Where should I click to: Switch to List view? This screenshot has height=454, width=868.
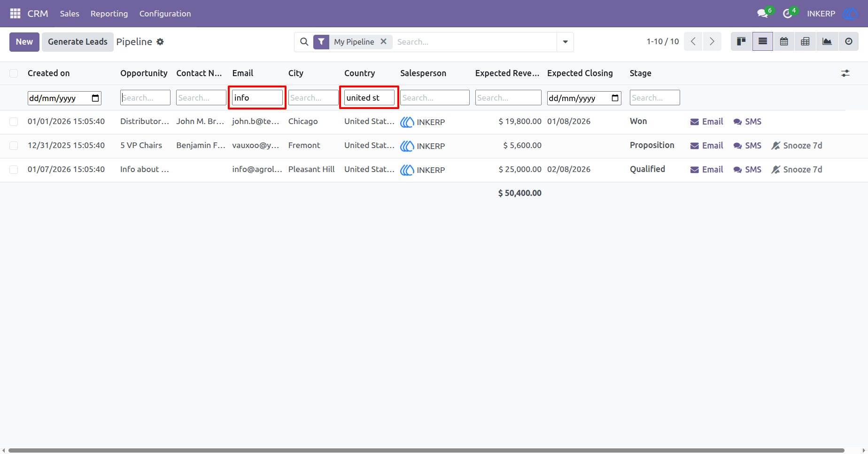click(x=763, y=41)
